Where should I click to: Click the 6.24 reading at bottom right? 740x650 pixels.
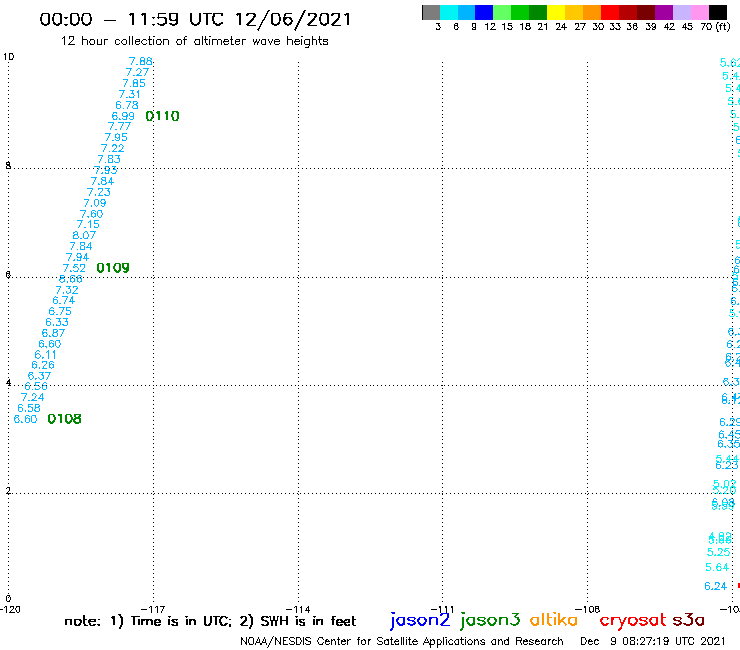click(x=715, y=586)
